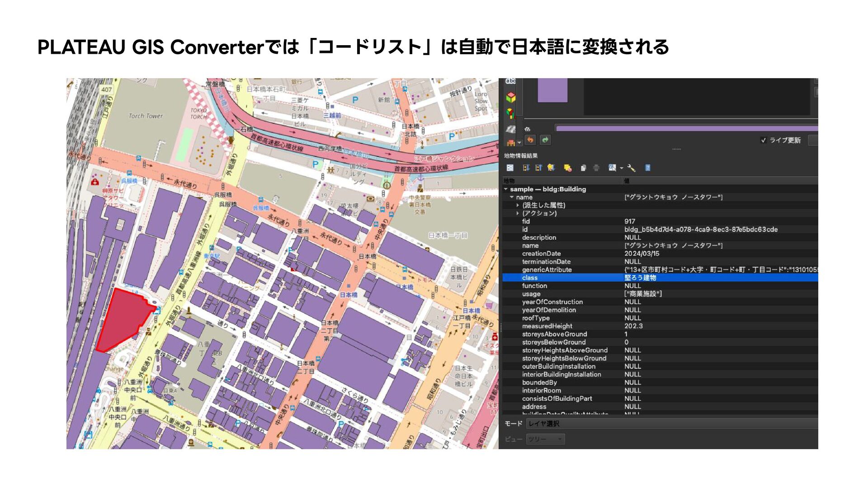
Task: Select the measuredHeight attribute row
Action: click(547, 326)
